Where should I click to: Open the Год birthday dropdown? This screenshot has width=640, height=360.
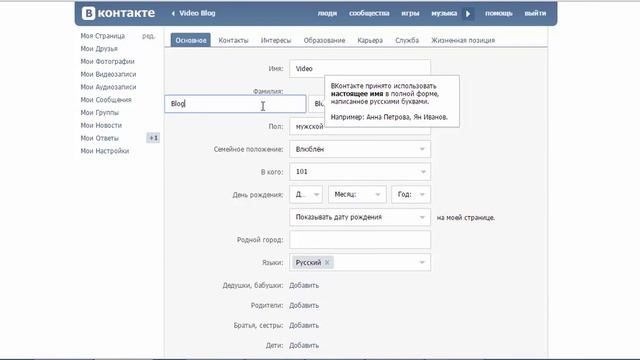pos(411,194)
